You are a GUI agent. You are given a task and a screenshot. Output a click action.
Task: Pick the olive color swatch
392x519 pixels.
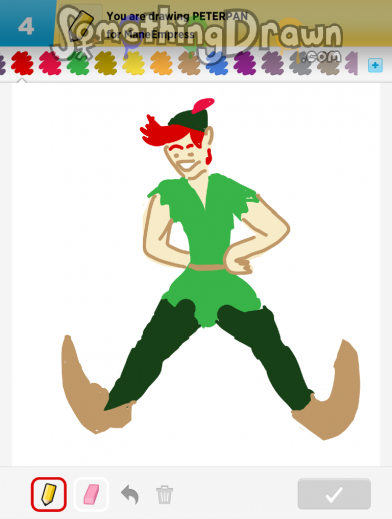(106, 63)
